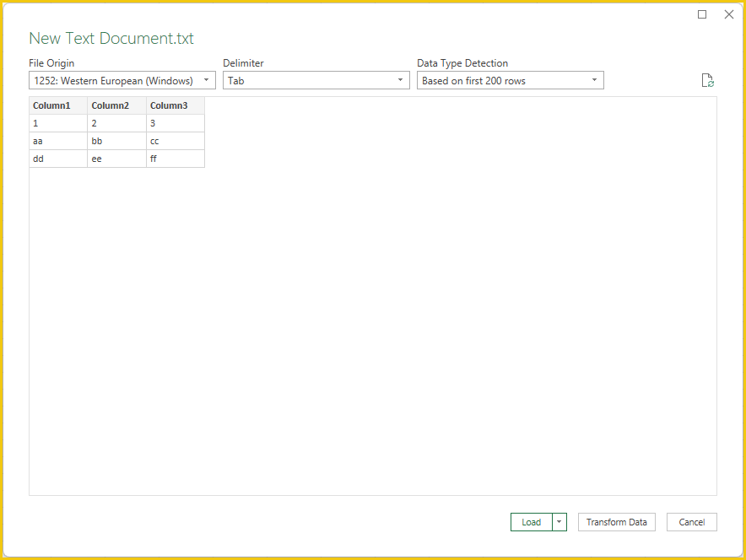
Task: Maximize the import dialog window
Action: [702, 14]
